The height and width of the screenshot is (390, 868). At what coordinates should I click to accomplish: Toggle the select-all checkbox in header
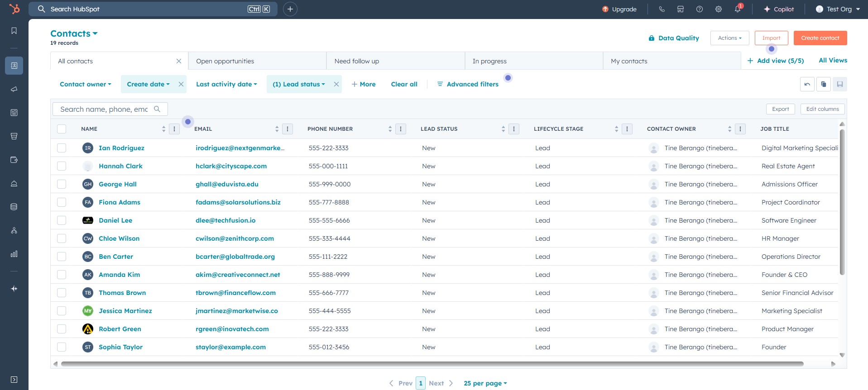coord(62,129)
